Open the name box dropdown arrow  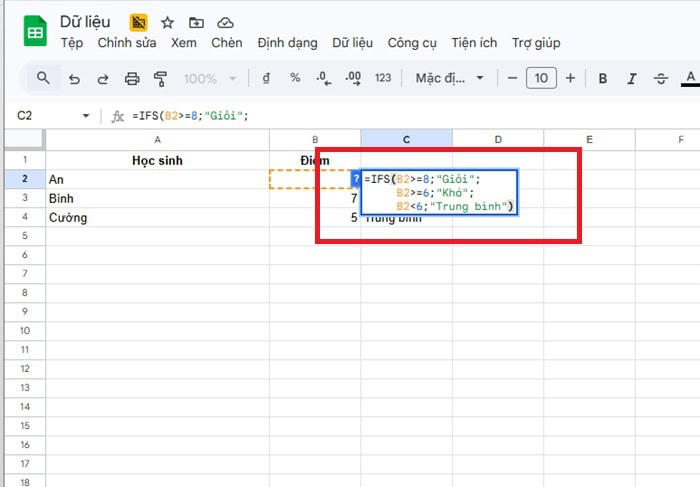pyautogui.click(x=85, y=116)
